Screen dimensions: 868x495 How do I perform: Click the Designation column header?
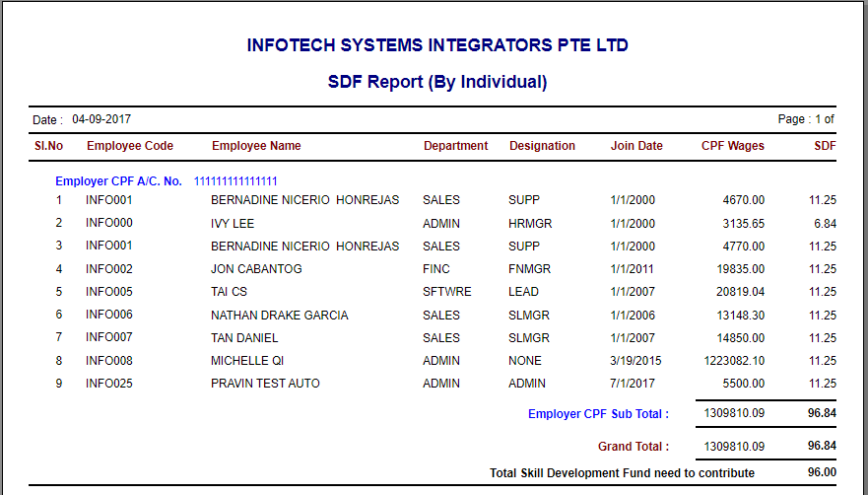(x=542, y=146)
